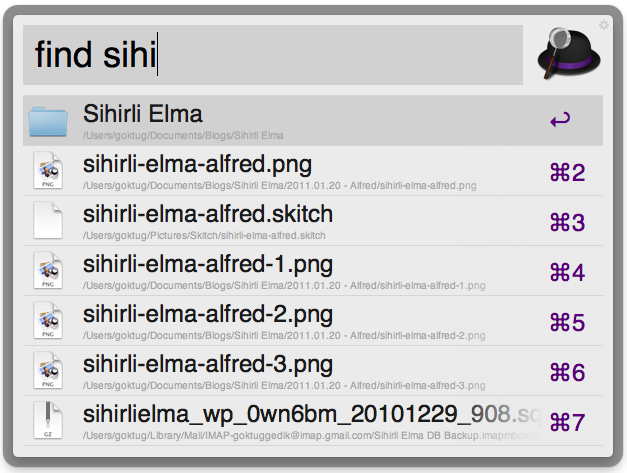Click the ⌘2 shortcut label

[x=567, y=172]
